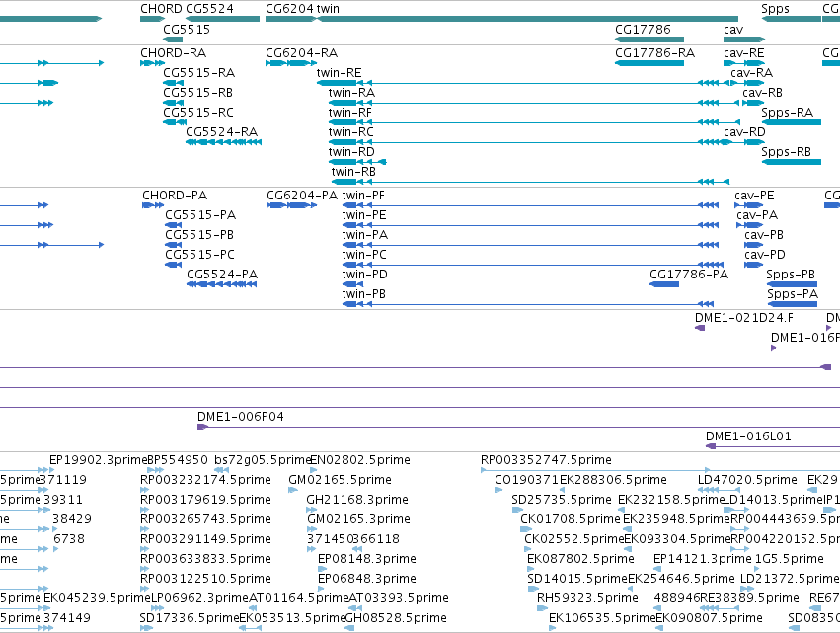Click the CG5515-PA protein label

click(x=200, y=215)
